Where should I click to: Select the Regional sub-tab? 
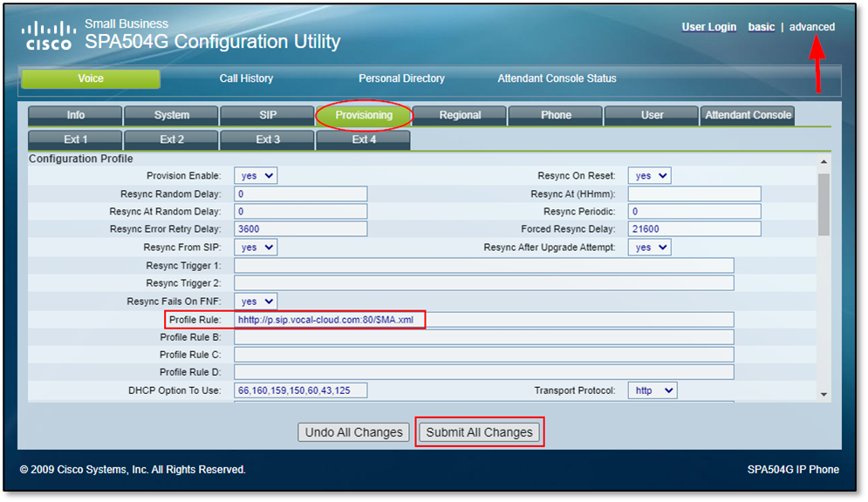[x=460, y=115]
